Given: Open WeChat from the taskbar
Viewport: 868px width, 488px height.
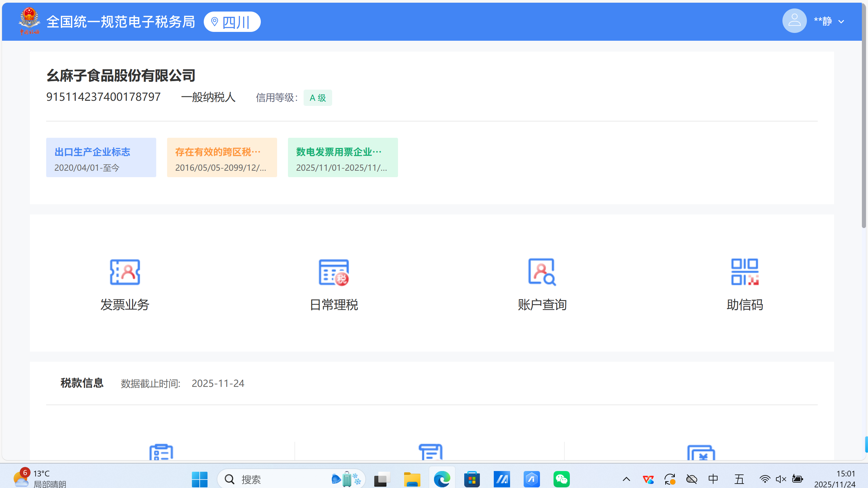Looking at the screenshot, I should [x=561, y=479].
